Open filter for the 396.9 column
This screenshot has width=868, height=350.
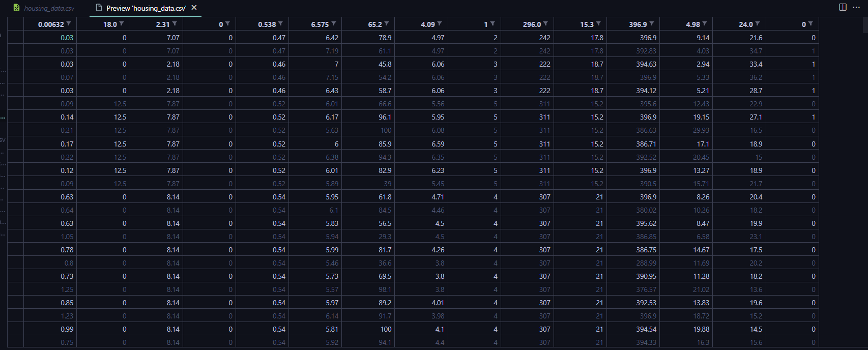(x=652, y=24)
